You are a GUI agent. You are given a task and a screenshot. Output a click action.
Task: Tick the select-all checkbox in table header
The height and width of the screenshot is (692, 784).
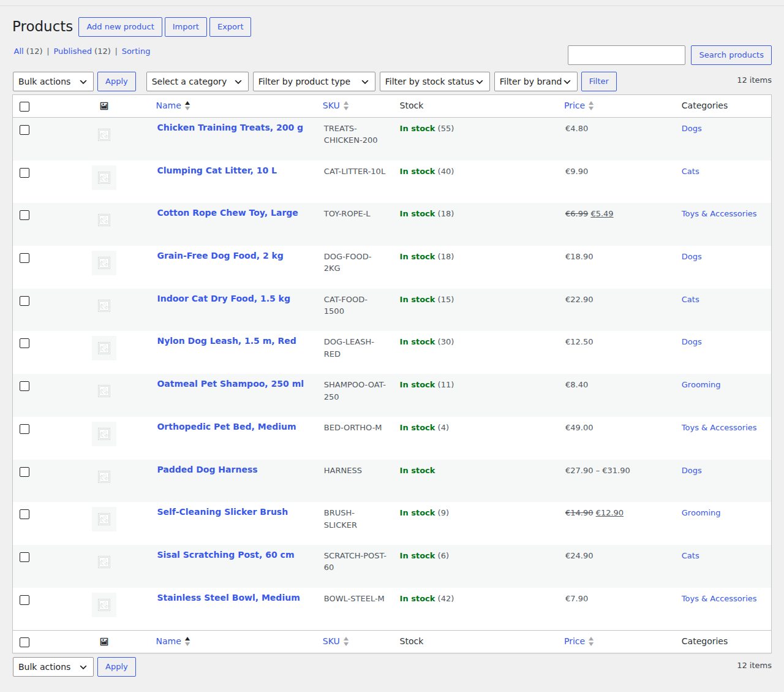24,107
